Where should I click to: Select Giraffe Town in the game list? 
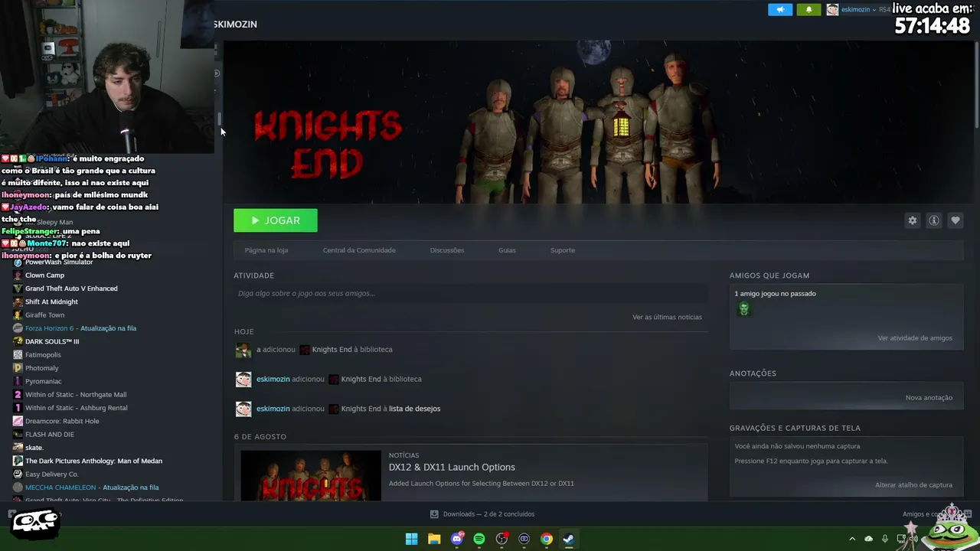[x=44, y=315]
